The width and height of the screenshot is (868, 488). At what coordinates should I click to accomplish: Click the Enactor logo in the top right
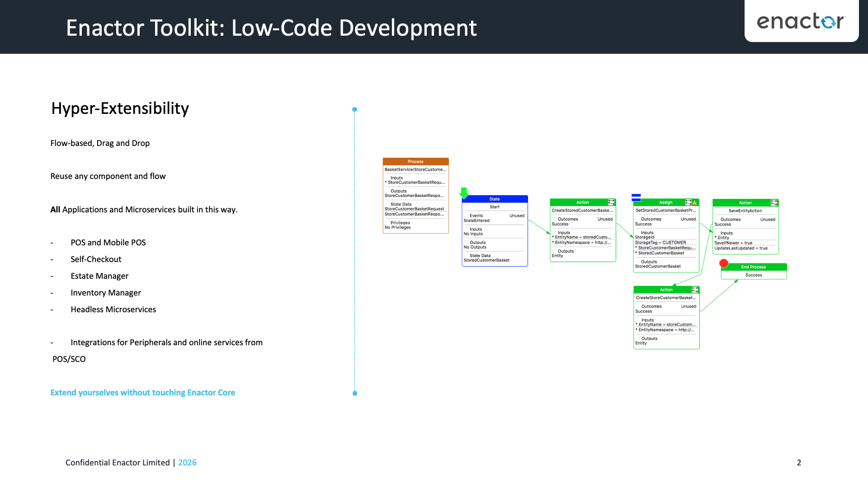point(801,21)
